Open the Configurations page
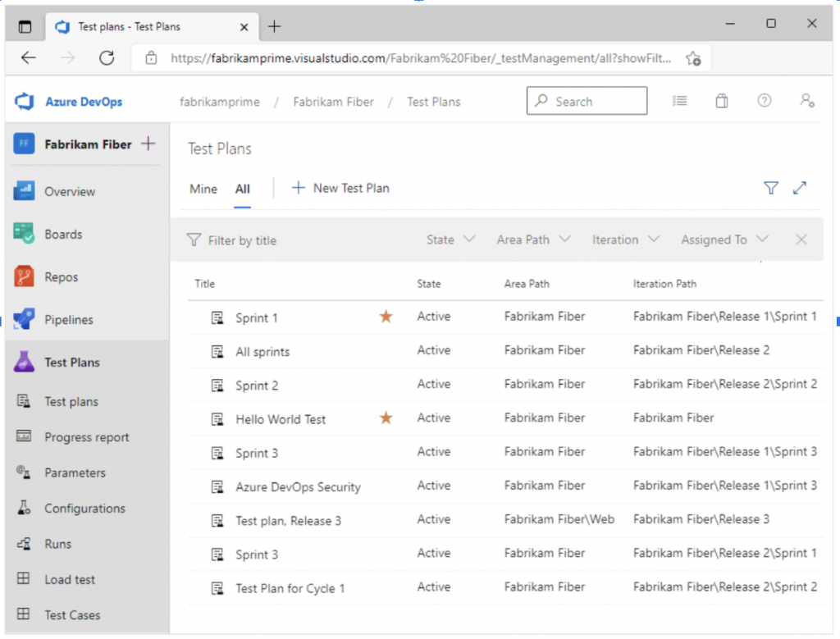Viewport: 840px width, 639px height. (84, 508)
